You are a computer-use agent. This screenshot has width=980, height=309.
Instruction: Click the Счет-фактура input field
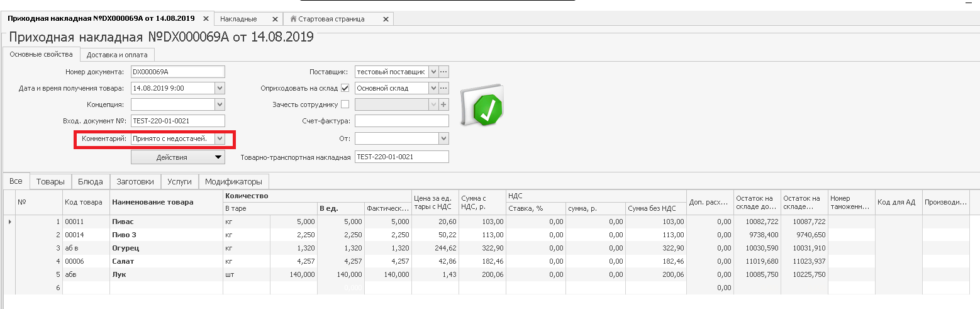pyautogui.click(x=401, y=121)
